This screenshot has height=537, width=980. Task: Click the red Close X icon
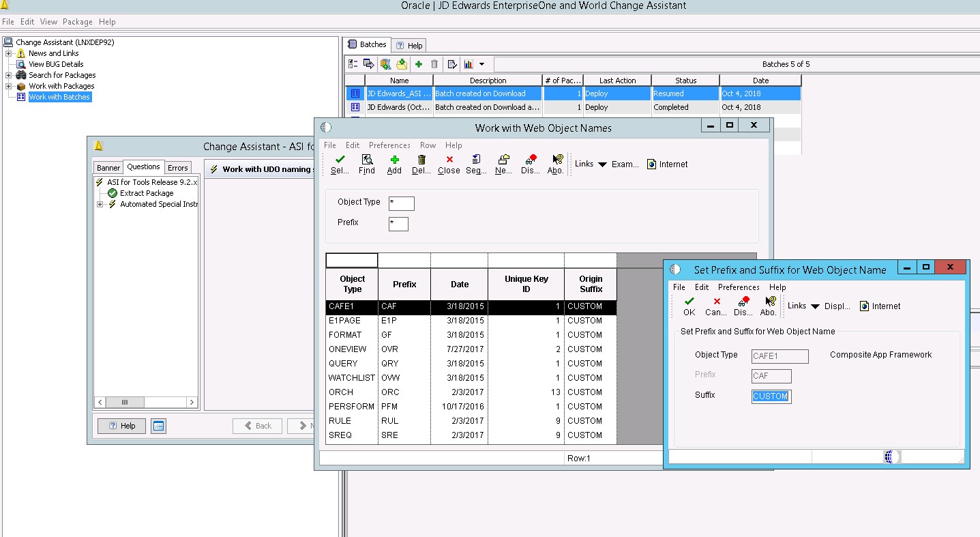(448, 163)
